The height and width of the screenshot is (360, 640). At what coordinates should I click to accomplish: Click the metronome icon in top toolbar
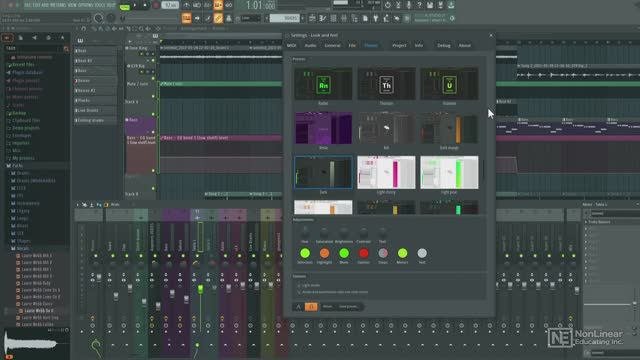pos(187,5)
